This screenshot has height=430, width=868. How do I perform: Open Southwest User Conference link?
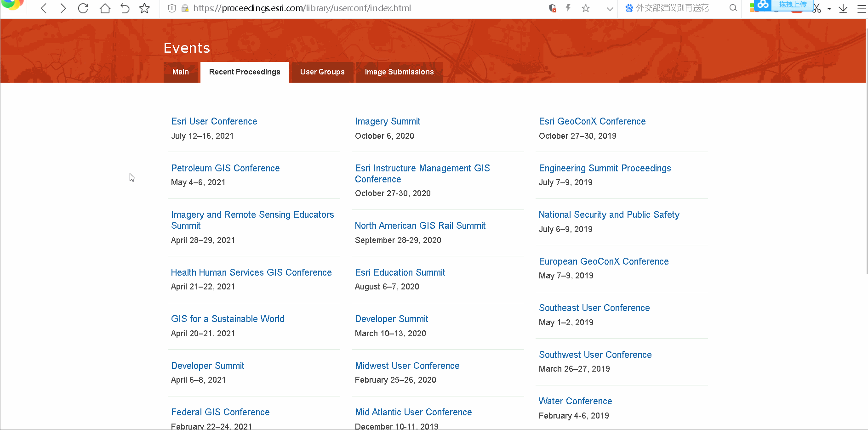[595, 355]
